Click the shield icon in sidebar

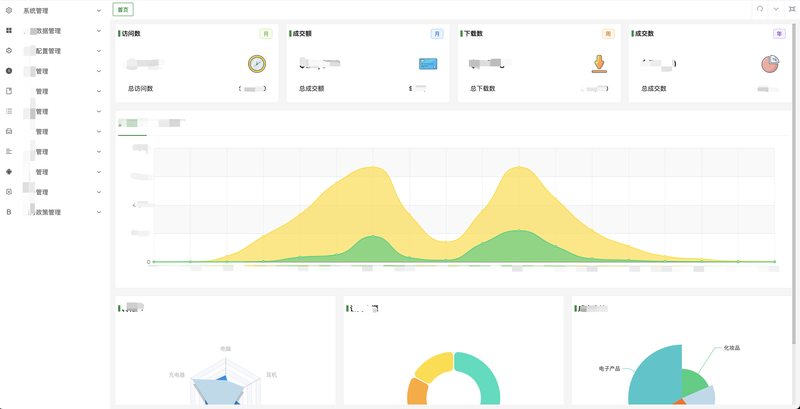pos(9,192)
